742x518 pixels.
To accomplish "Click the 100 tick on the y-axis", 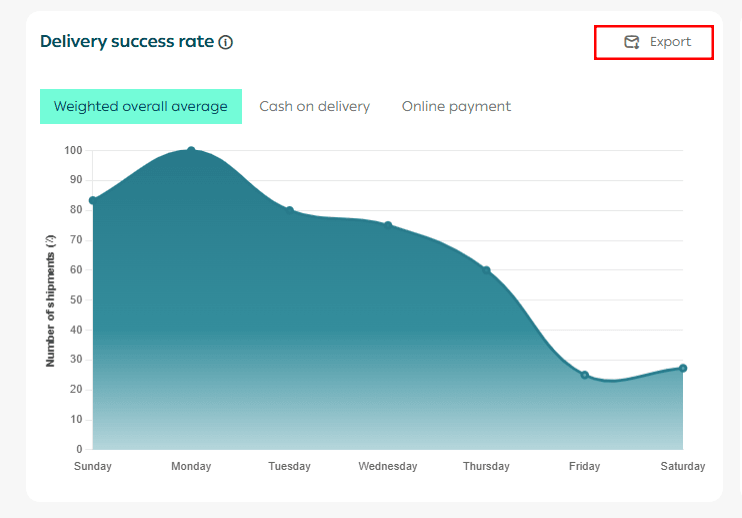I will [x=73, y=151].
